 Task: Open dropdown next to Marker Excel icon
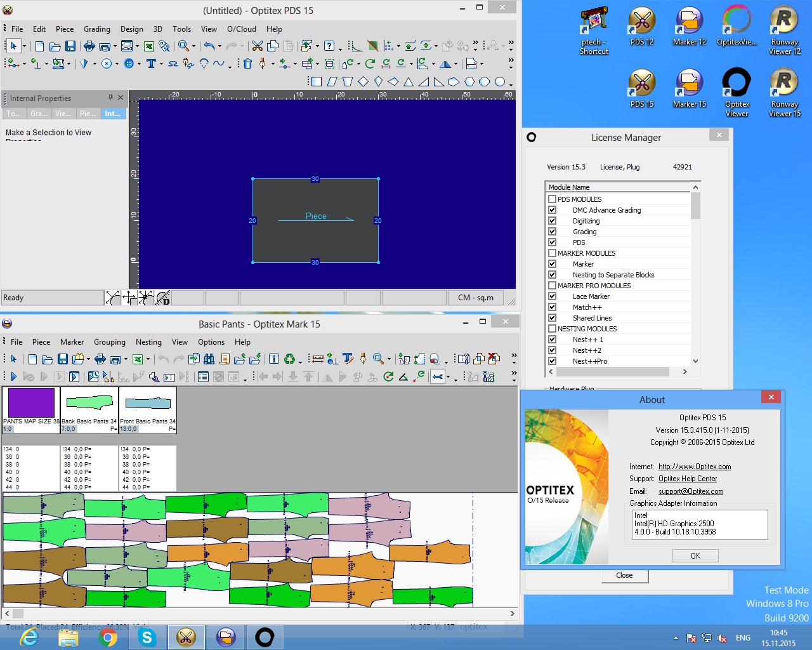148,359
